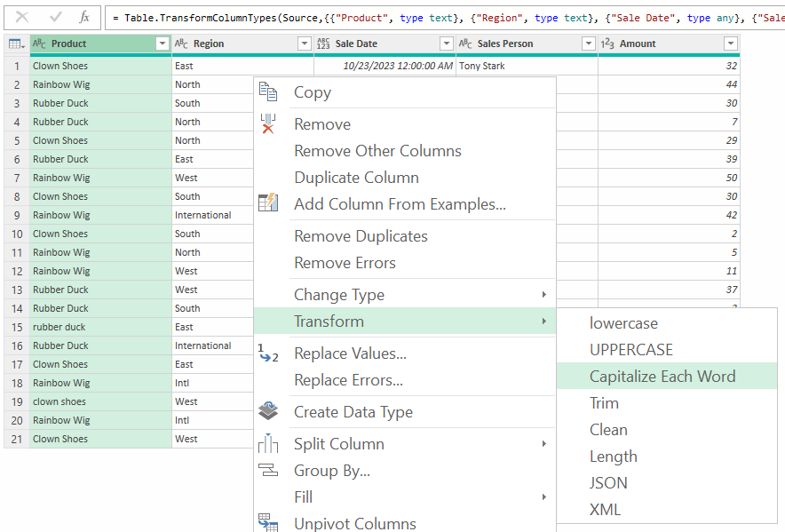Click the Replace Values icon
This screenshot has height=532, width=785.
pyautogui.click(x=268, y=353)
